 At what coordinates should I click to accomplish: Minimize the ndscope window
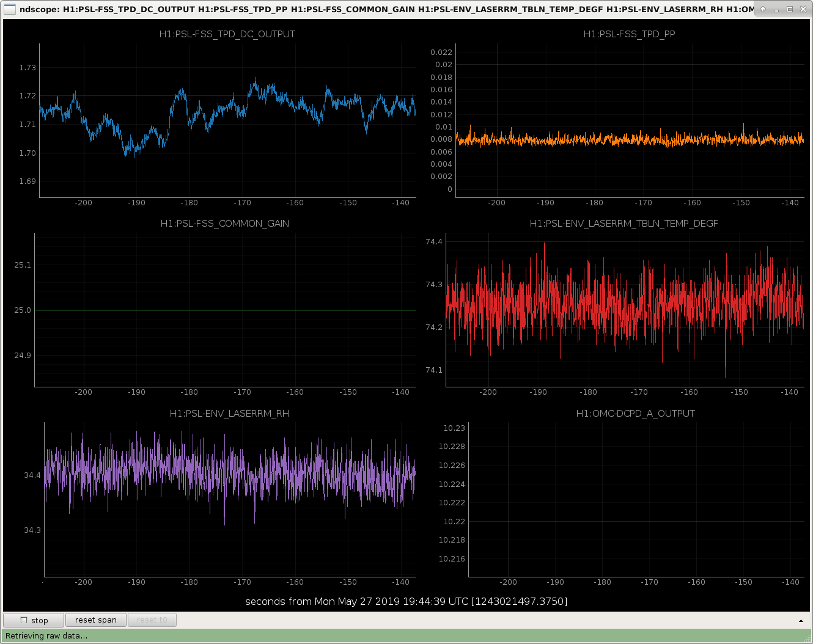point(776,9)
